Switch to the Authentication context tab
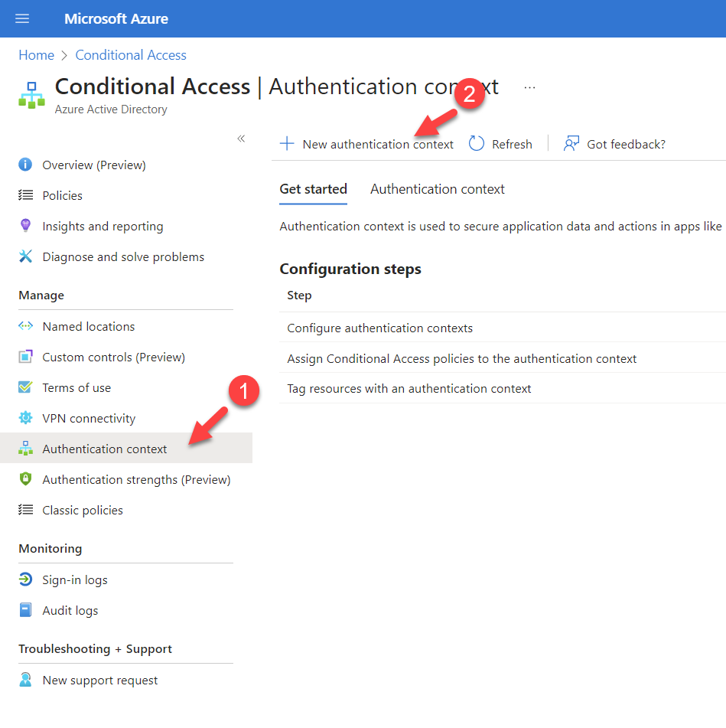This screenshot has width=726, height=728. [437, 189]
